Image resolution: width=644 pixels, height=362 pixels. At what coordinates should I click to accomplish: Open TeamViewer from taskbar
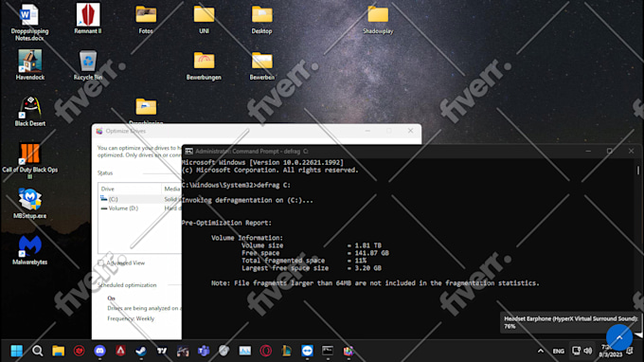point(307,351)
